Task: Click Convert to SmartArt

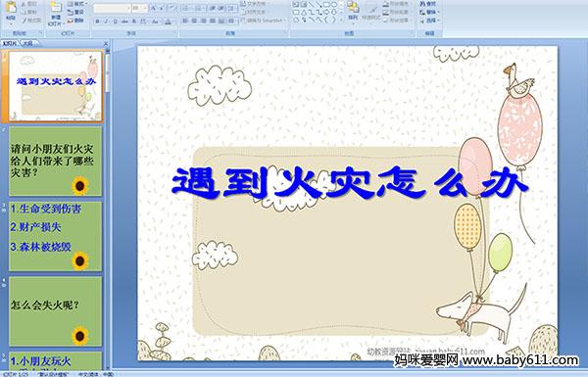Action: click(x=264, y=21)
